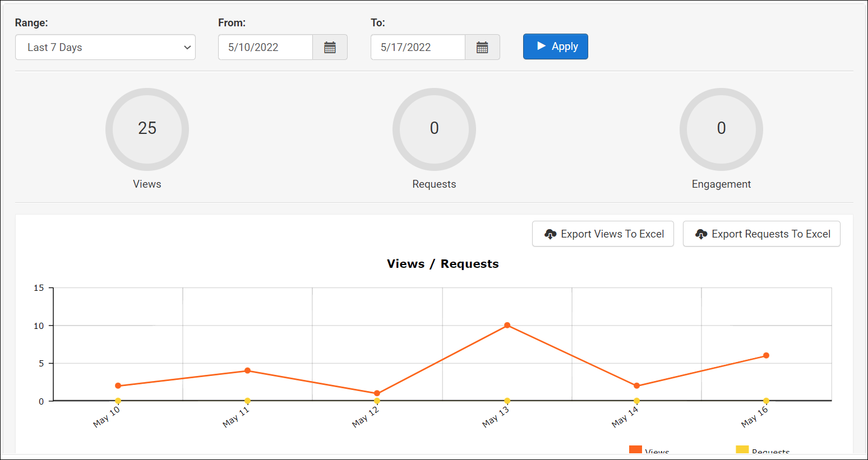Export Requests To Excel
Screen dimensions: 868x460
(x=761, y=234)
